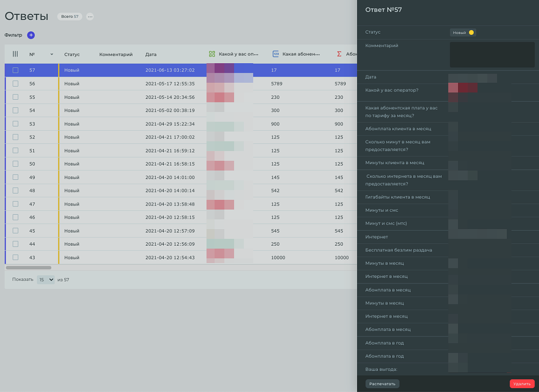The image size is (539, 392).
Task: Click the red Удалить button
Action: 522,384
